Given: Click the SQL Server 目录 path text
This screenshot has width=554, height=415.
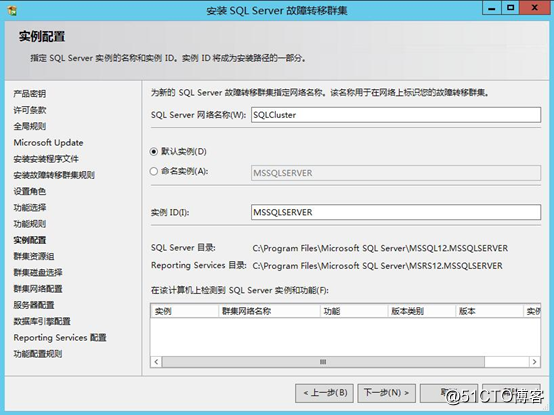Looking at the screenshot, I should (x=380, y=248).
